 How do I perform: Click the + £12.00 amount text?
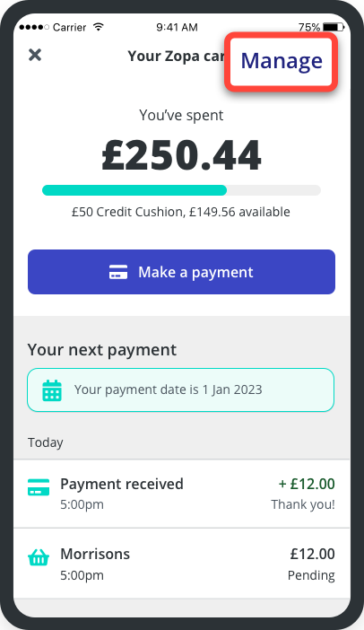click(307, 484)
